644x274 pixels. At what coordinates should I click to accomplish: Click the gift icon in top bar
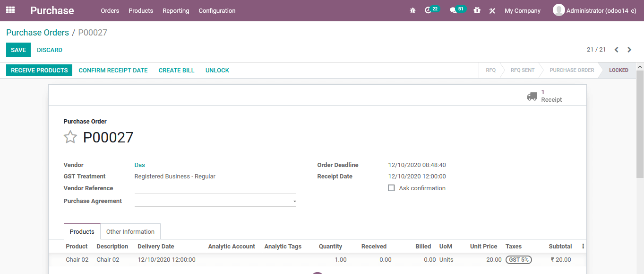[x=477, y=10]
